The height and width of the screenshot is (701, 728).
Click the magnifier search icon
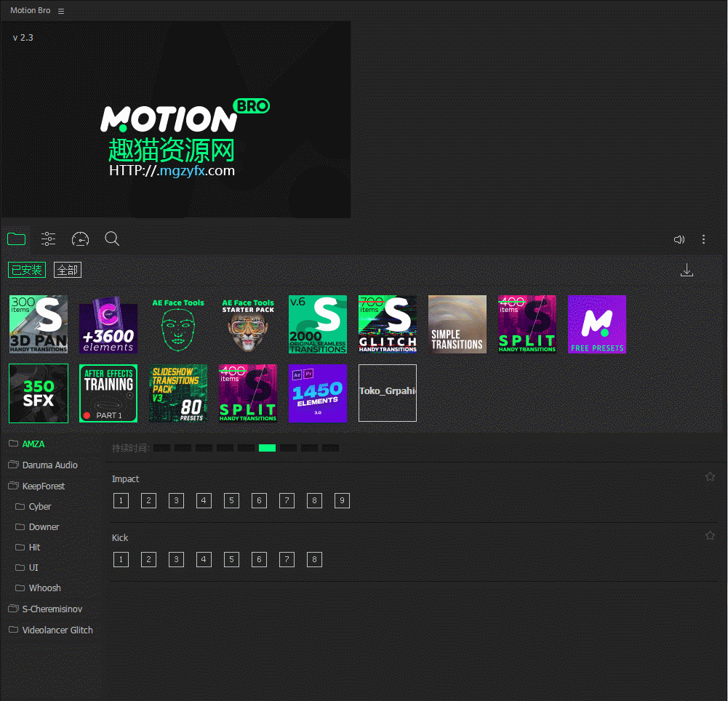tap(112, 239)
